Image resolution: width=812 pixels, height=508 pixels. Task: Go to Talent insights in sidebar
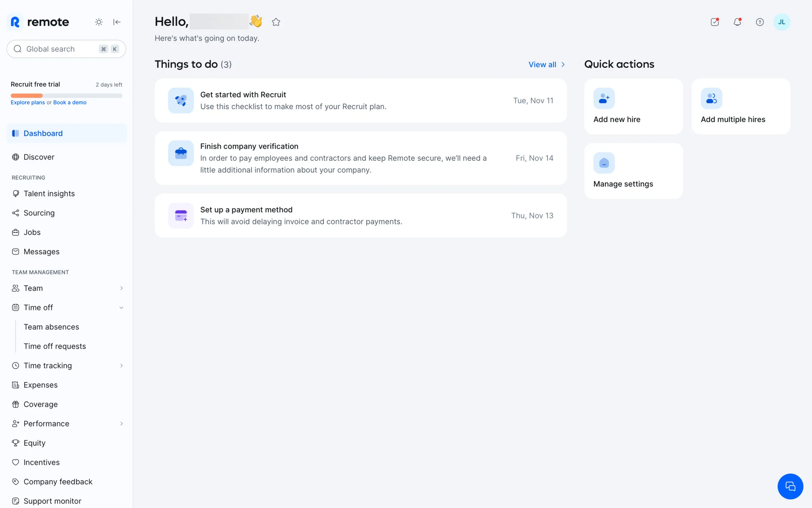point(49,193)
